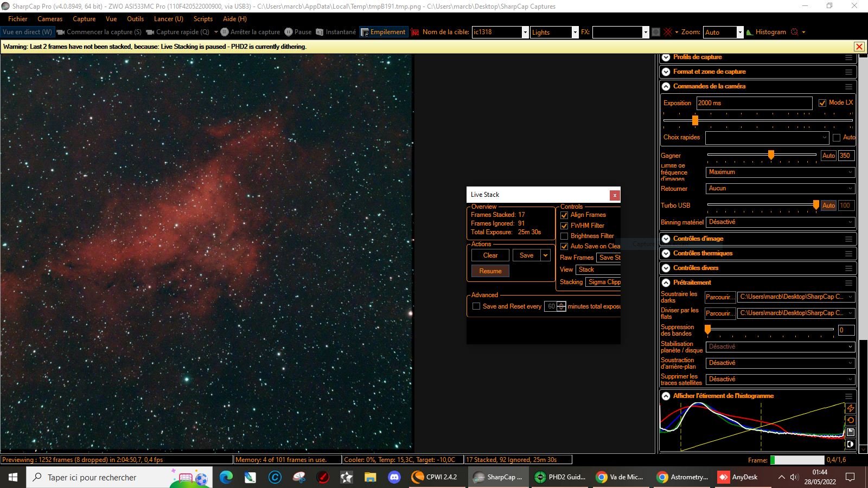
Task: Open the Retourner Aucun dropdown
Action: (780, 189)
